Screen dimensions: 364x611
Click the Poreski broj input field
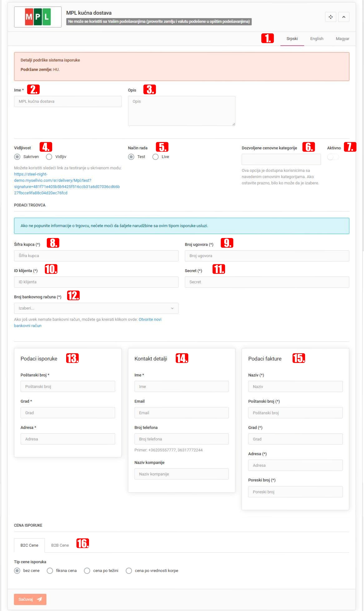pyautogui.click(x=295, y=492)
